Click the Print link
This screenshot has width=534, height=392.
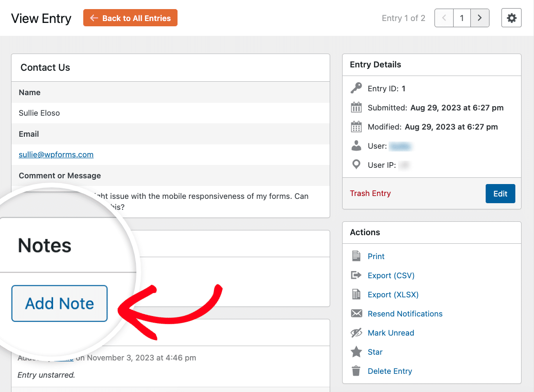coord(376,256)
